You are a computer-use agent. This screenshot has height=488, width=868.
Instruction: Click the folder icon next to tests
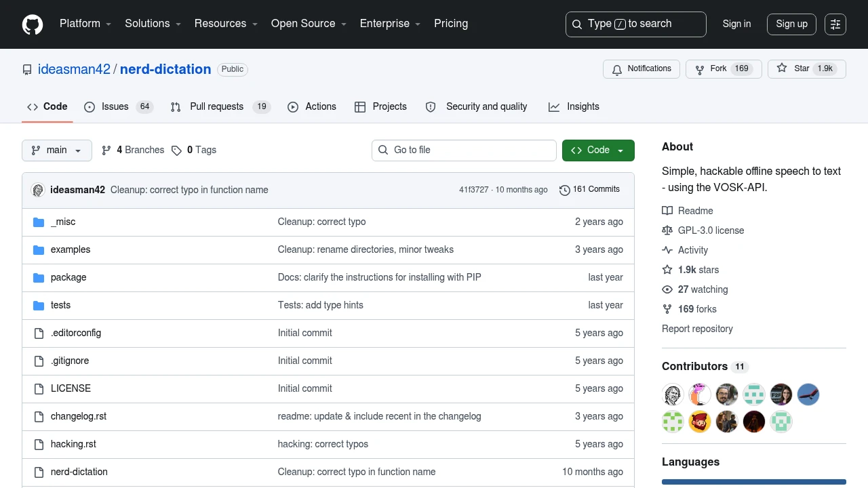tap(39, 305)
